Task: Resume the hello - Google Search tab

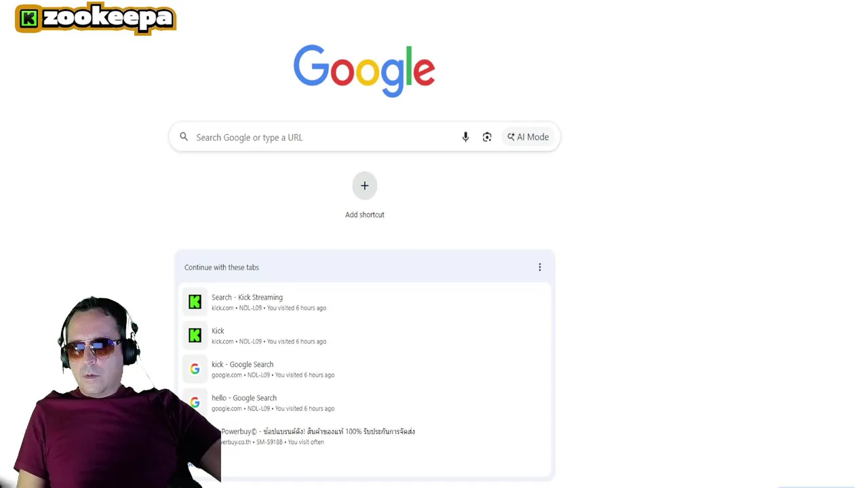Action: pos(365,403)
